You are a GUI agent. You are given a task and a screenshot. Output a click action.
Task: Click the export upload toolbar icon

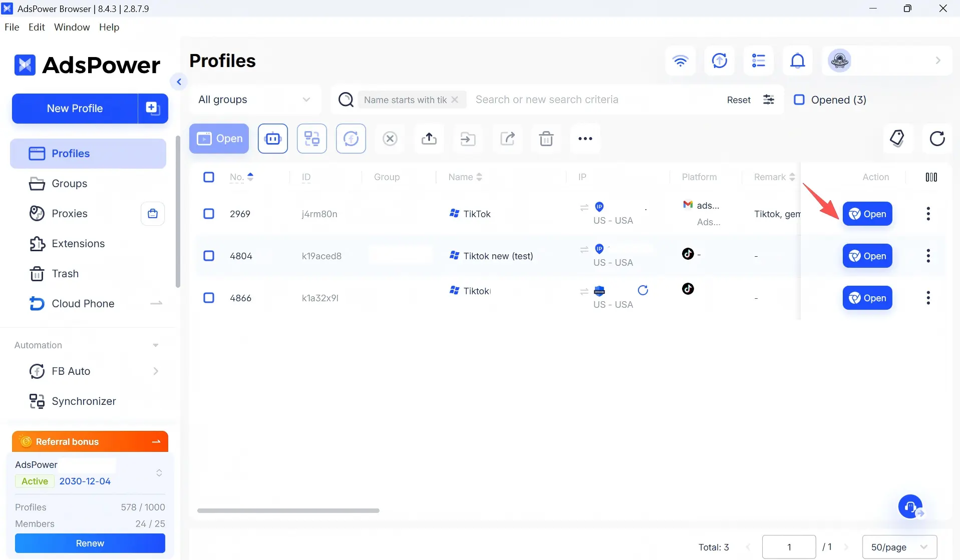click(x=429, y=139)
